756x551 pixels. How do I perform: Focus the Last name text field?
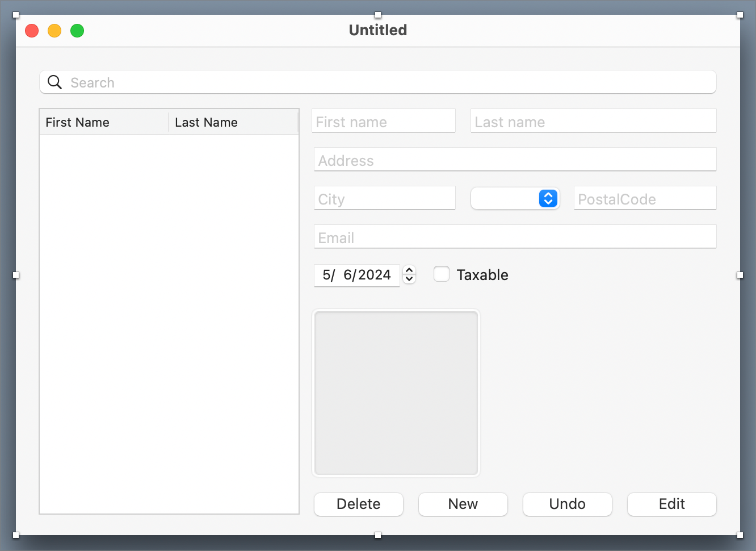(593, 121)
